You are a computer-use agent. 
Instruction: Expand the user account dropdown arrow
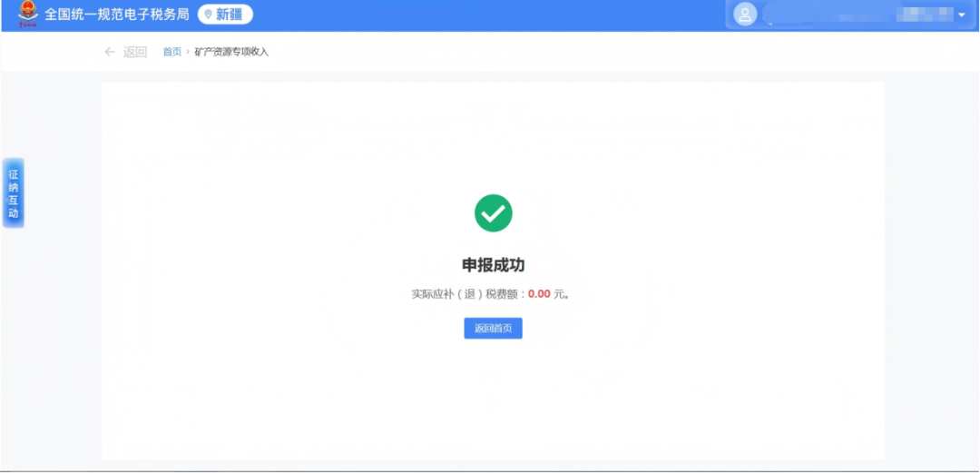961,15
